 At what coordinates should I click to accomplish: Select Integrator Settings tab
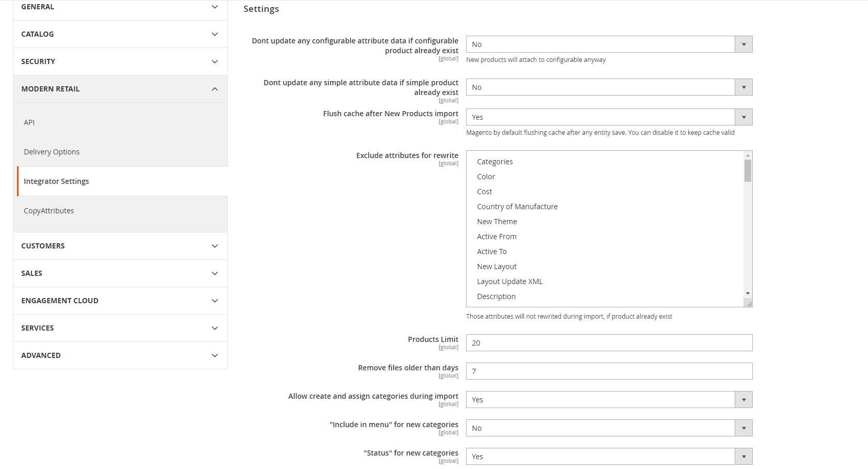click(x=122, y=181)
